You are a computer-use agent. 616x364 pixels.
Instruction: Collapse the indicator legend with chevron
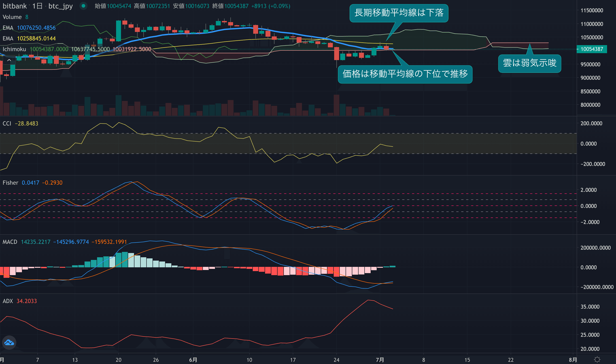(x=9, y=60)
